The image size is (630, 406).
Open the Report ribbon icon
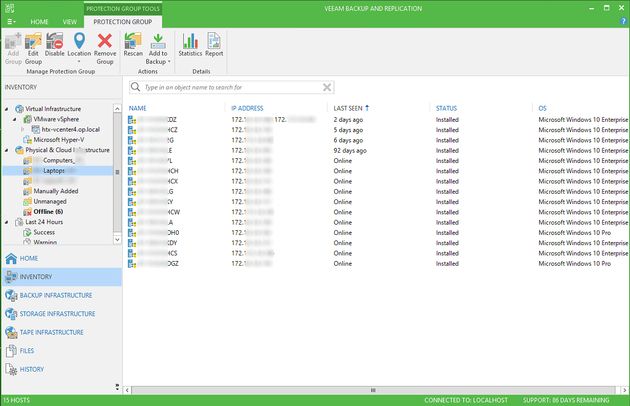coord(214,45)
